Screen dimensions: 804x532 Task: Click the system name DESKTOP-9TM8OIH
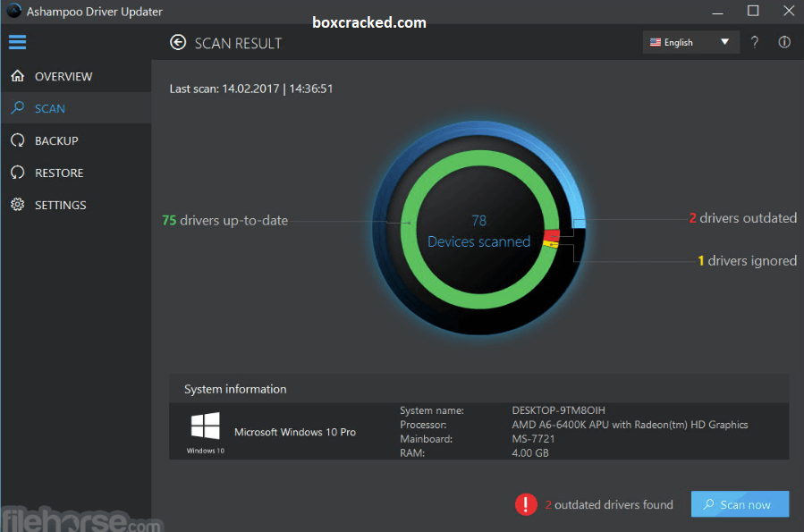558,410
